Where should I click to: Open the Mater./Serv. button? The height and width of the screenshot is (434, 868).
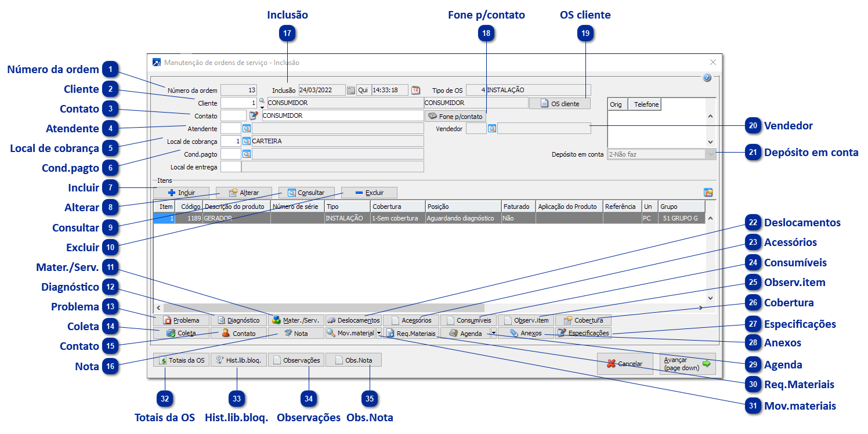(x=296, y=320)
